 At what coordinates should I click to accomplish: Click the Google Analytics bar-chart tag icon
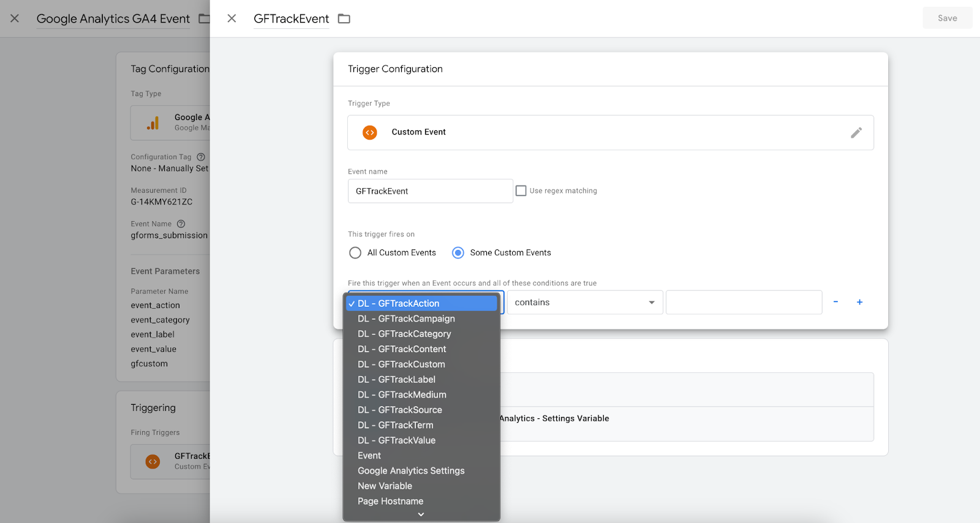153,123
